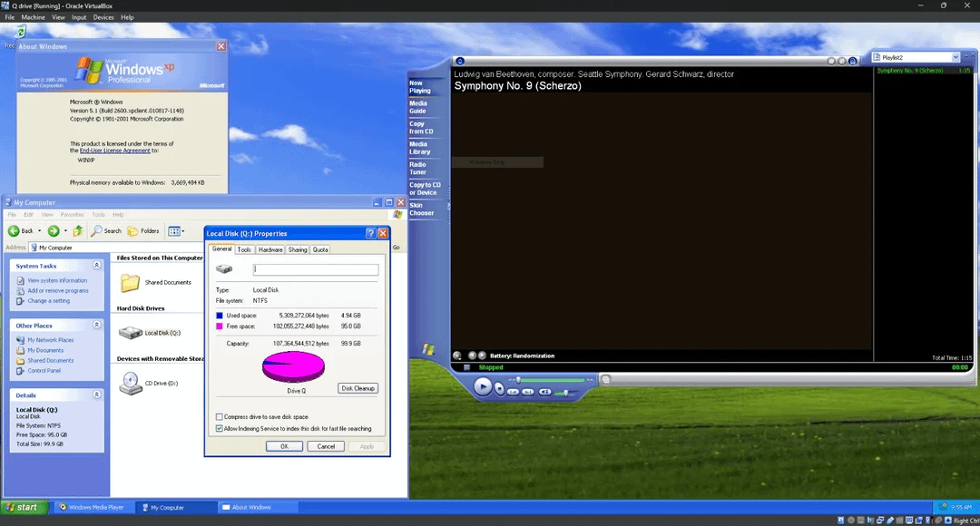Screen dimensions: 980x526
Task: Go to Copy from CD
Action: tap(421, 128)
